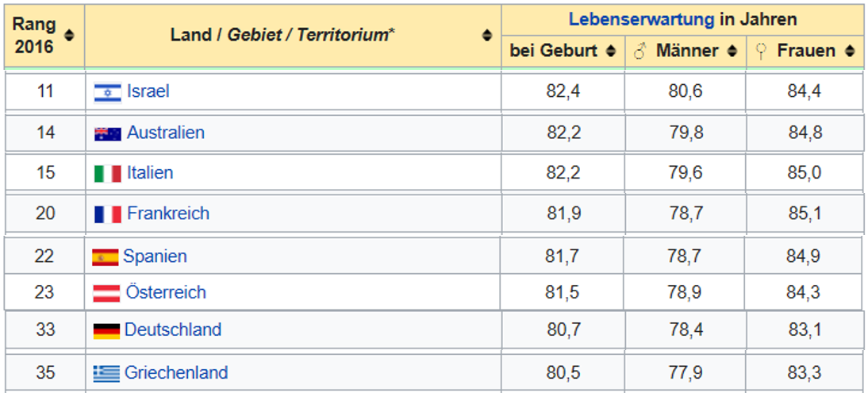Sort table by Rang 2016 column
This screenshot has width=868, height=393.
(70, 35)
